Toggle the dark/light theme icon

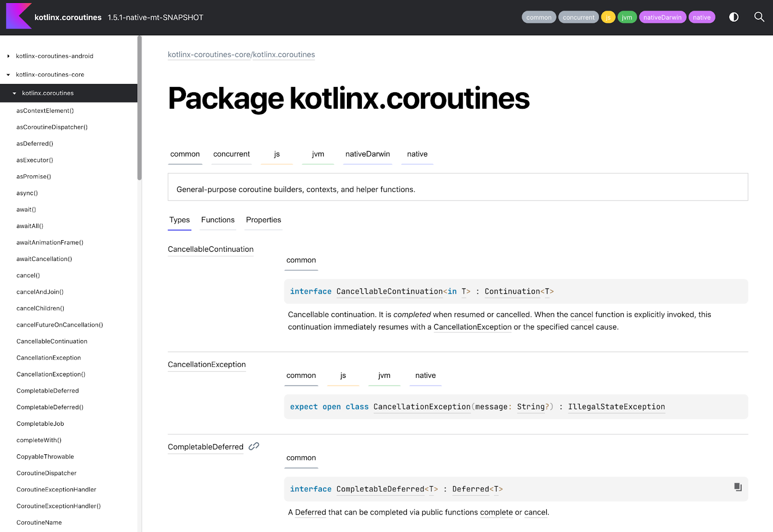pos(733,17)
